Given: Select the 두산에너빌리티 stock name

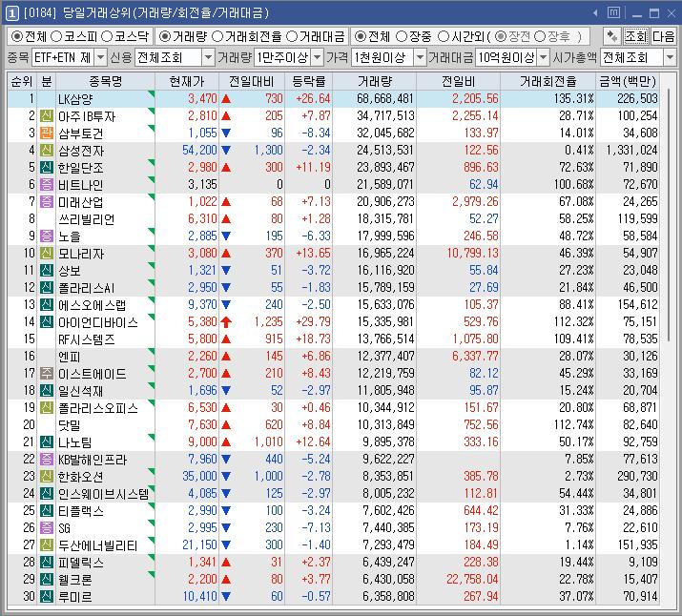Looking at the screenshot, I should coord(98,545).
